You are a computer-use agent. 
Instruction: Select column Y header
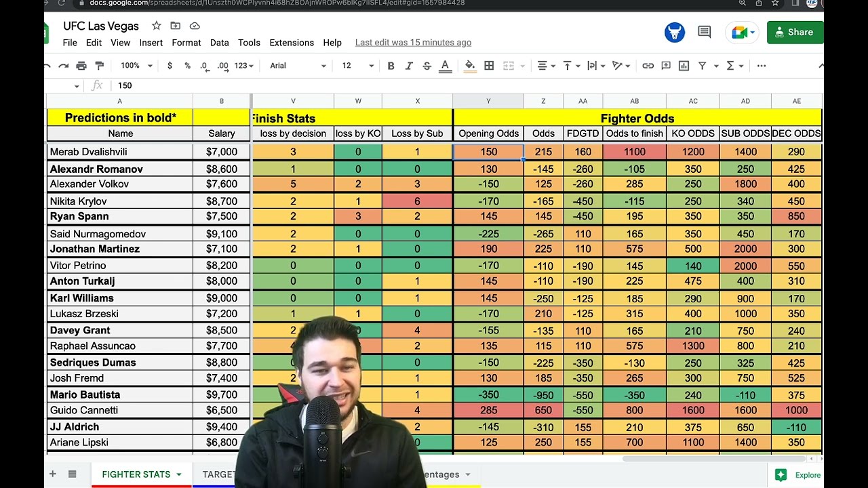(x=488, y=101)
